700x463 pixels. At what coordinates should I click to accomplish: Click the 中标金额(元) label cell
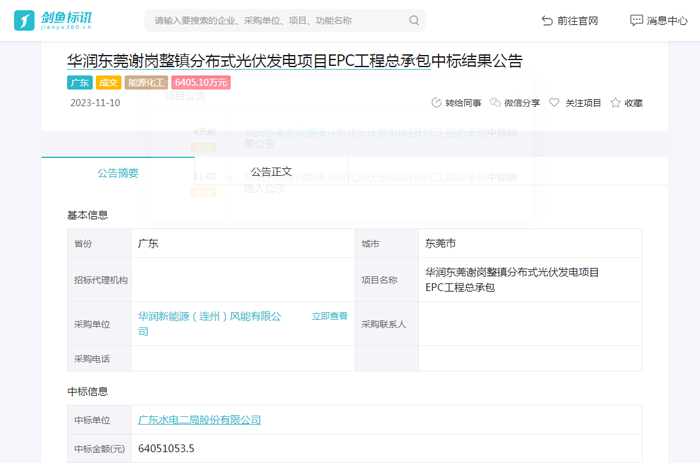click(99, 449)
